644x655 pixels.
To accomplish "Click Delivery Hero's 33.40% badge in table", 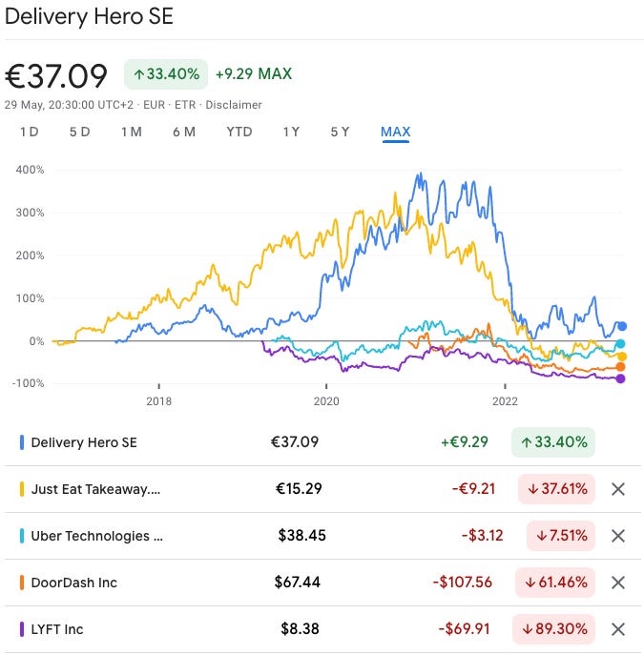I will point(553,442).
